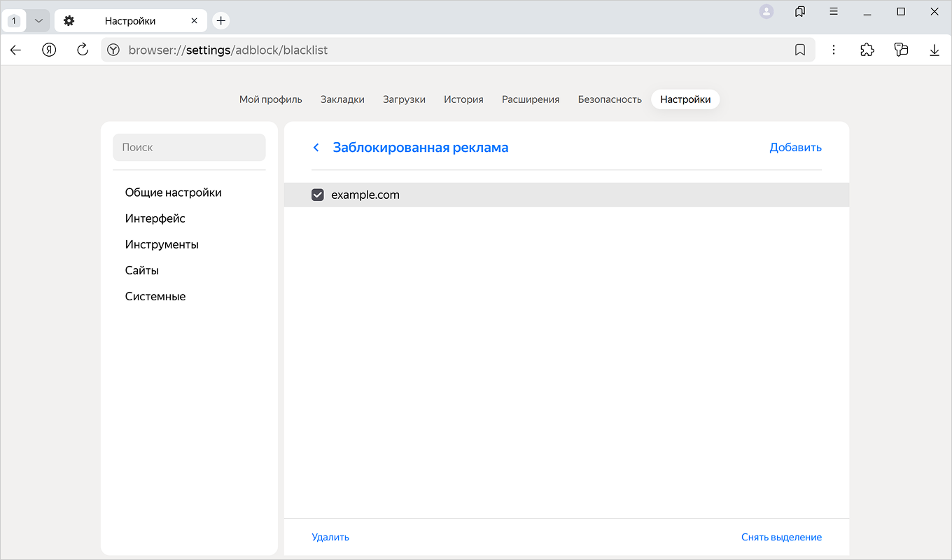Uncheck the example.com checkbox
Image resolution: width=952 pixels, height=560 pixels.
[x=318, y=195]
